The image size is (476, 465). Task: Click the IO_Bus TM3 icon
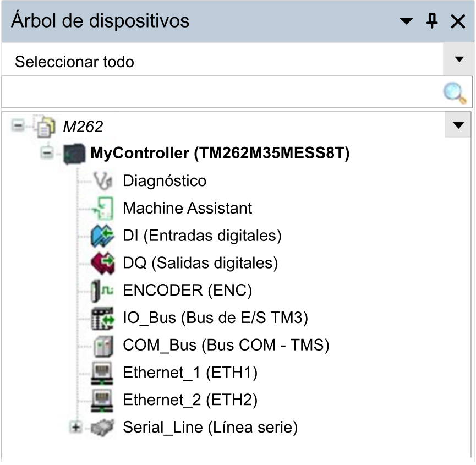click(102, 318)
